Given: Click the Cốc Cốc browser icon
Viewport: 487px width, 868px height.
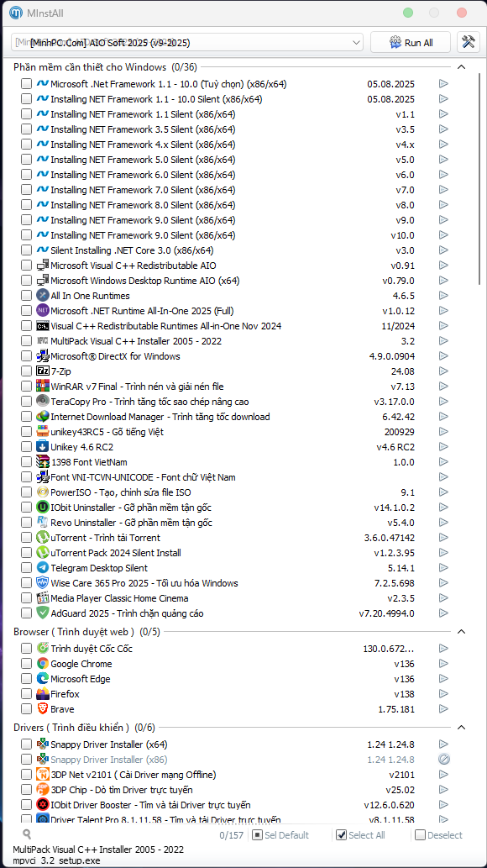Looking at the screenshot, I should [x=43, y=648].
